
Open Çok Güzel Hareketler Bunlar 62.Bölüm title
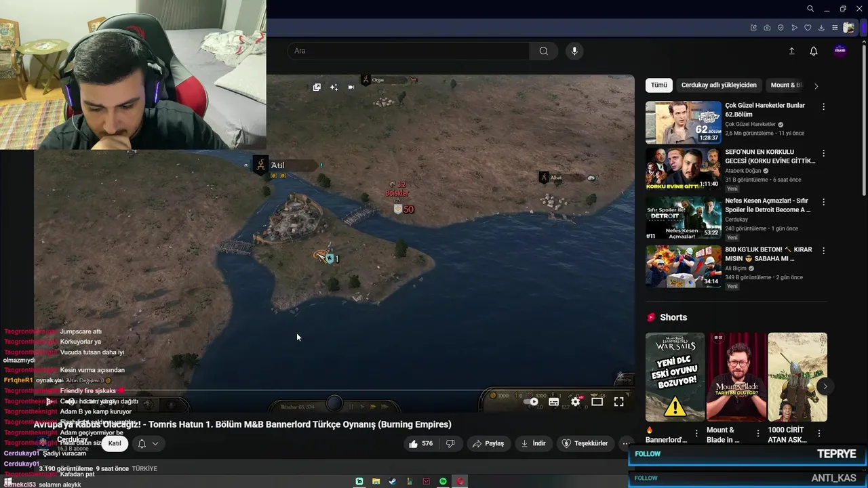coord(765,110)
